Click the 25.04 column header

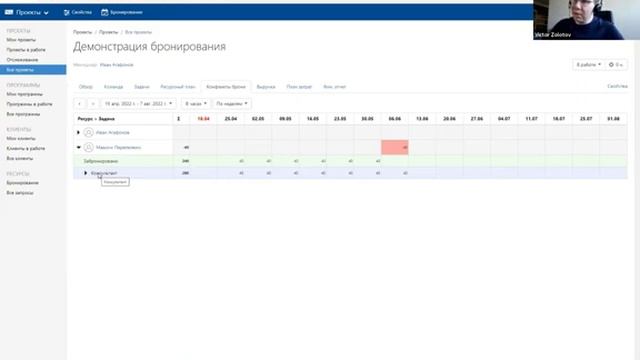tap(231, 119)
